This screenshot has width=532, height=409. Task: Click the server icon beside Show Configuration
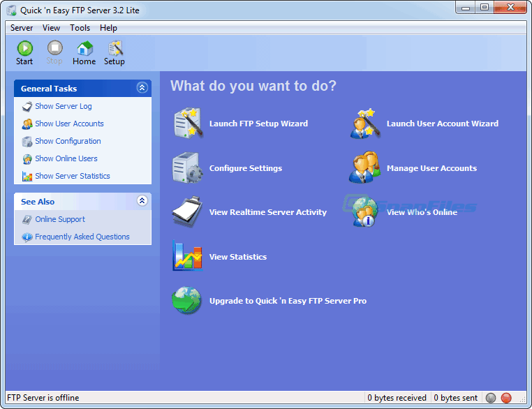click(x=27, y=142)
